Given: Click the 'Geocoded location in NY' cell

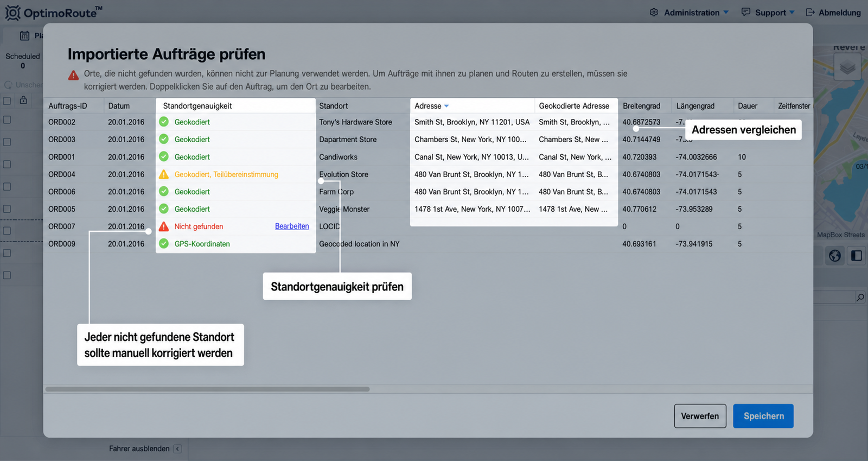Looking at the screenshot, I should [359, 244].
